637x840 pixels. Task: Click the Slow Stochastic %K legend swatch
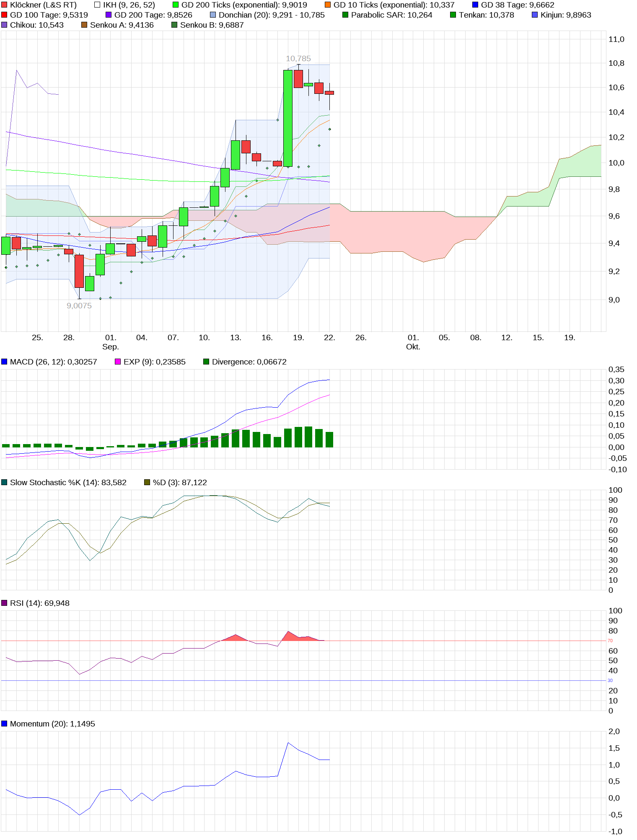pos(4,482)
